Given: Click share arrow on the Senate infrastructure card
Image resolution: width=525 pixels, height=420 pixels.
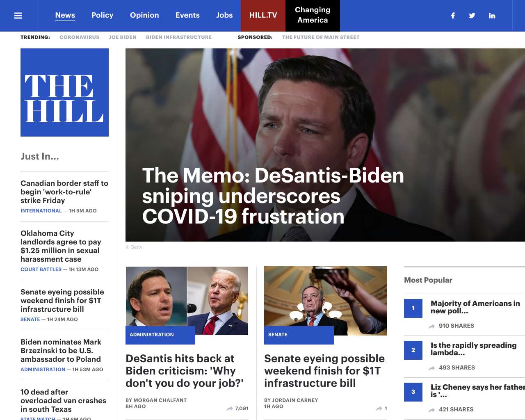Looking at the screenshot, I should [379, 409].
